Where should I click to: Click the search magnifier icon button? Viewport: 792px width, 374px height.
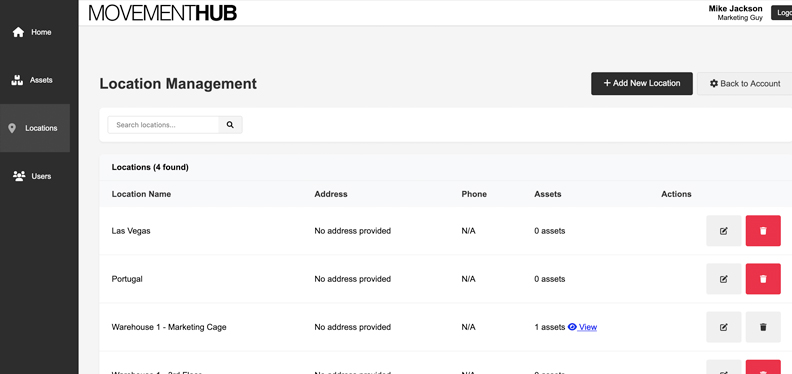point(230,125)
